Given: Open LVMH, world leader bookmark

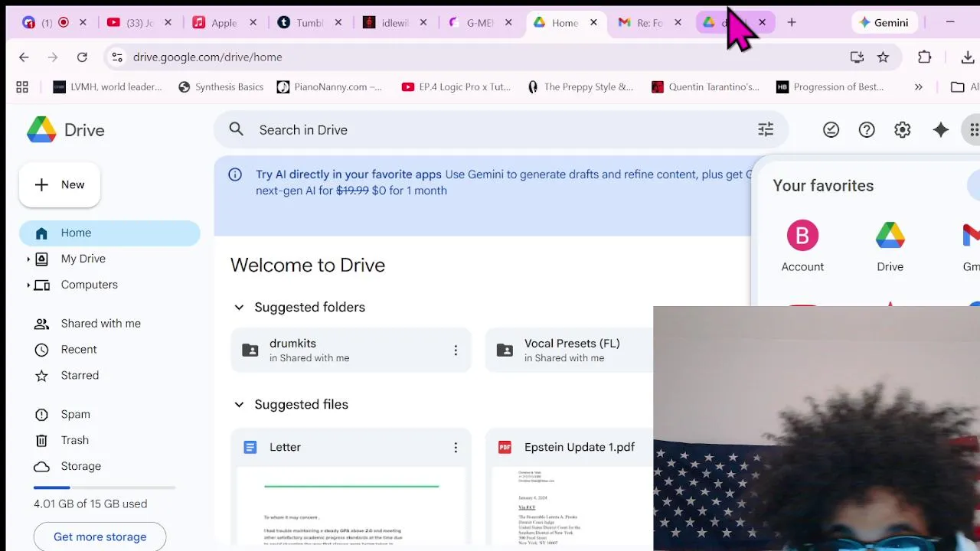Looking at the screenshot, I should (x=108, y=87).
